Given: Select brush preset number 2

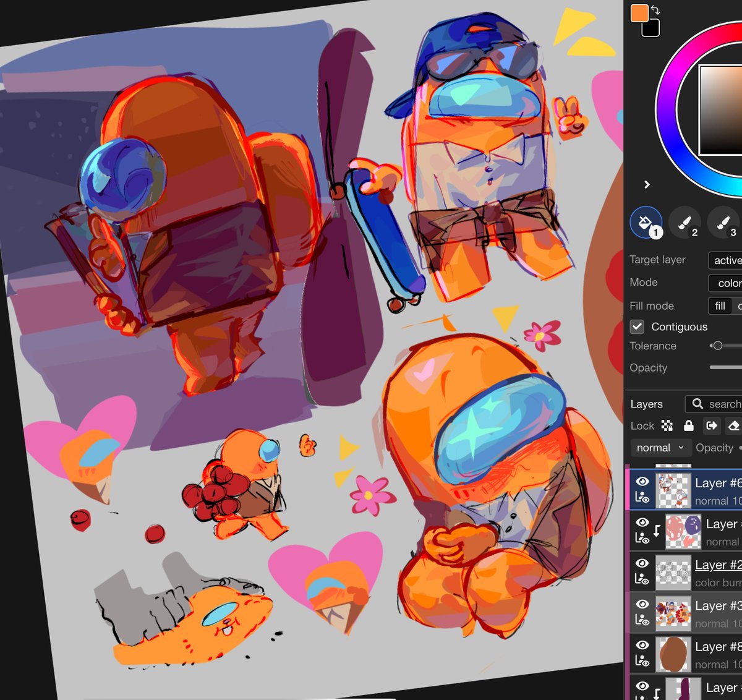Looking at the screenshot, I should click(684, 223).
